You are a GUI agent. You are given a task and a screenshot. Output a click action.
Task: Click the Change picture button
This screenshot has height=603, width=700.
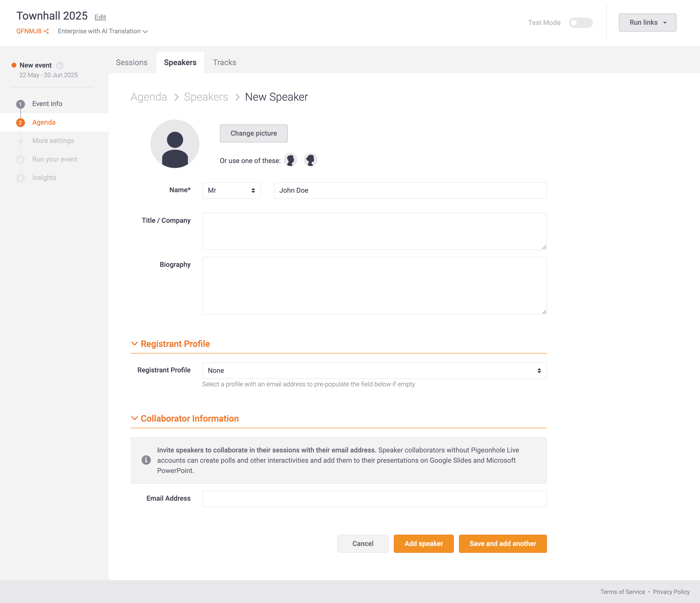pyautogui.click(x=254, y=133)
